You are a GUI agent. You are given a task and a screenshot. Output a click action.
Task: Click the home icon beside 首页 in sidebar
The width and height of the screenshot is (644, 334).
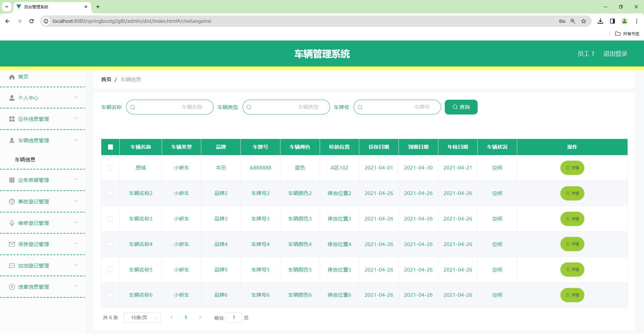[x=12, y=77]
